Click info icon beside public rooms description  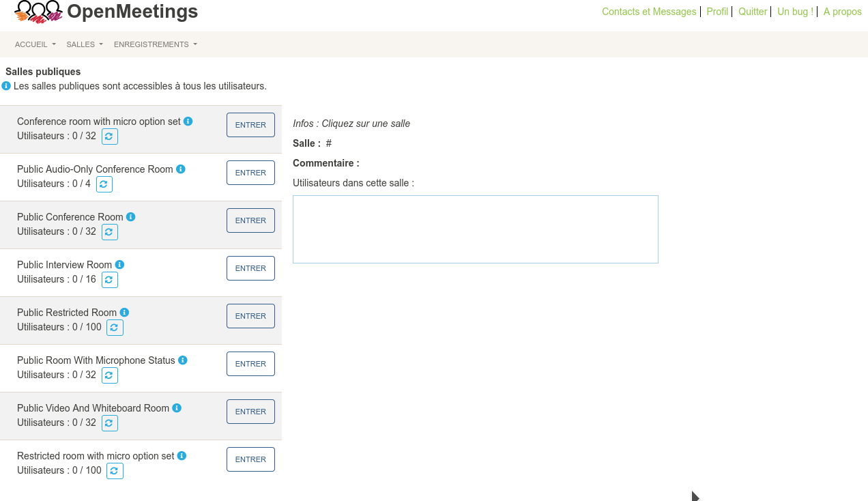[x=6, y=86]
